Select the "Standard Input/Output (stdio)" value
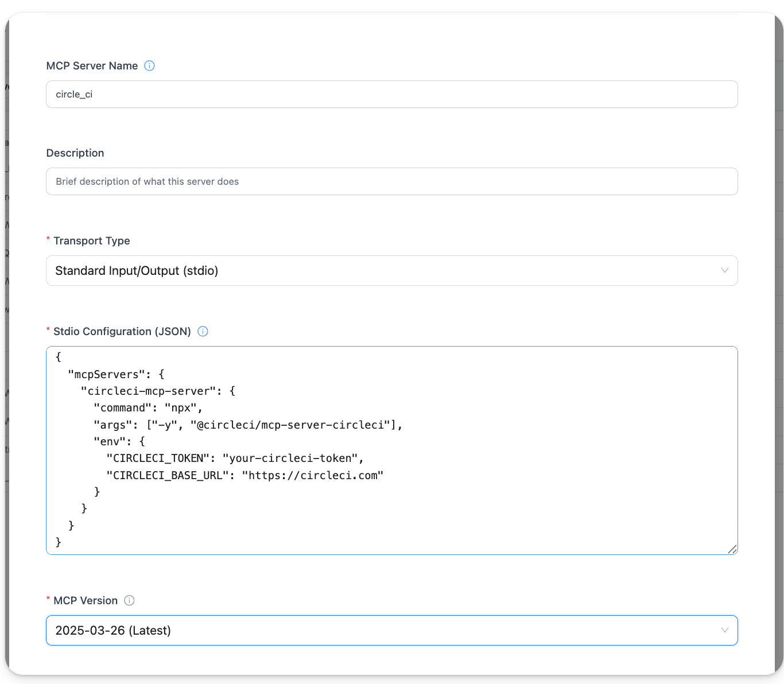 (x=136, y=270)
